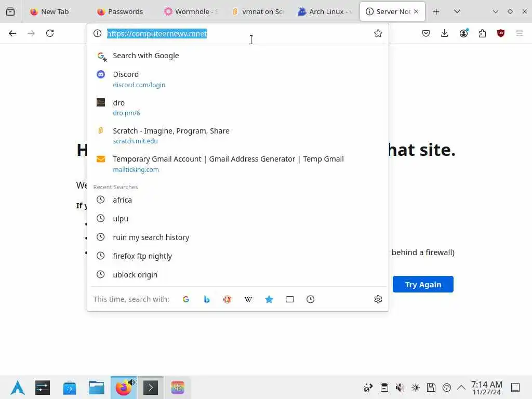Search this time with Wikipedia
Screen dimensions: 532x399
pos(248,299)
